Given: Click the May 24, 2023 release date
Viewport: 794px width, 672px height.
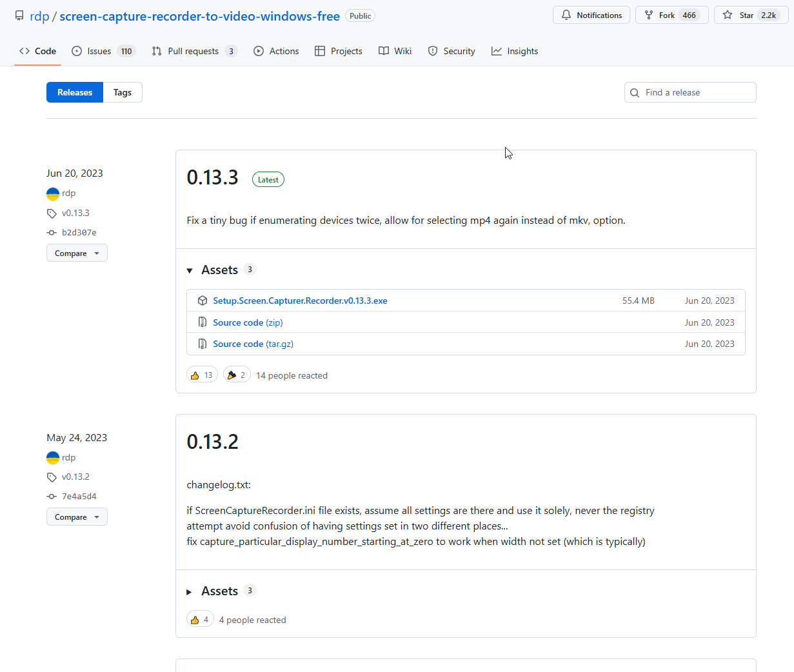Looking at the screenshot, I should (77, 437).
